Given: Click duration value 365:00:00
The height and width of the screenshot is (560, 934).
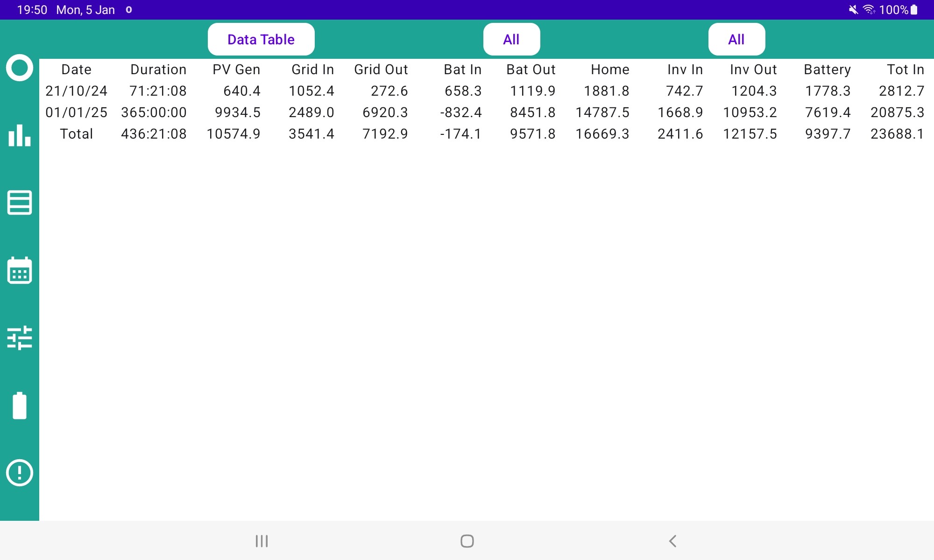Looking at the screenshot, I should click(154, 112).
